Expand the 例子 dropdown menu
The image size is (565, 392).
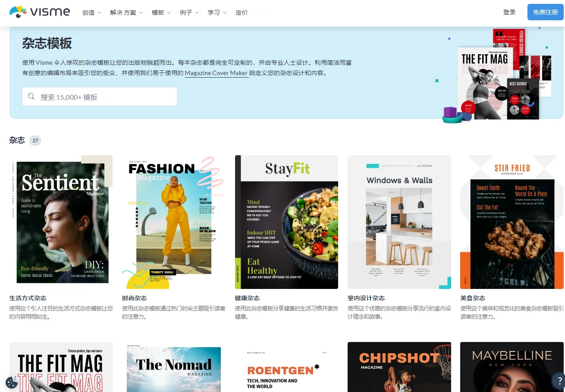pyautogui.click(x=189, y=13)
